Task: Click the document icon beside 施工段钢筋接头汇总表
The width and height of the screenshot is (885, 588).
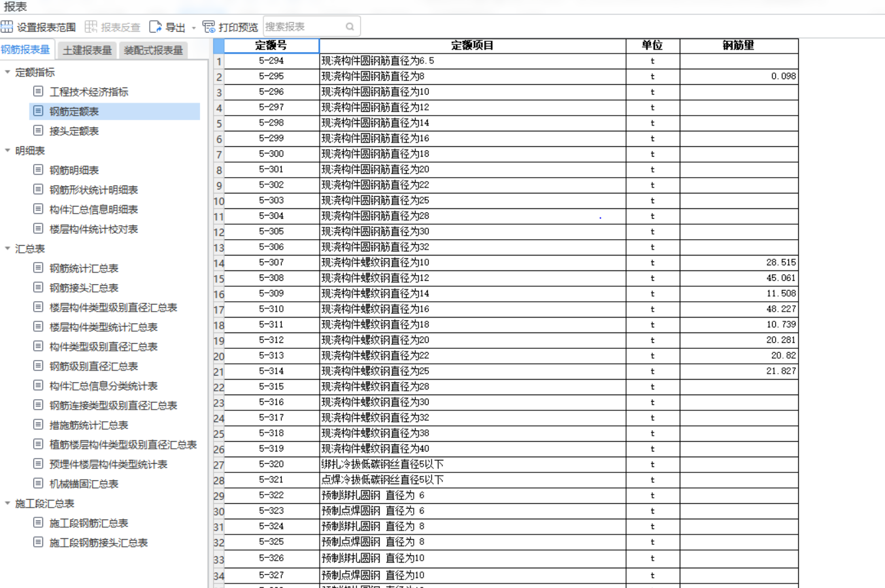Action: (39, 542)
